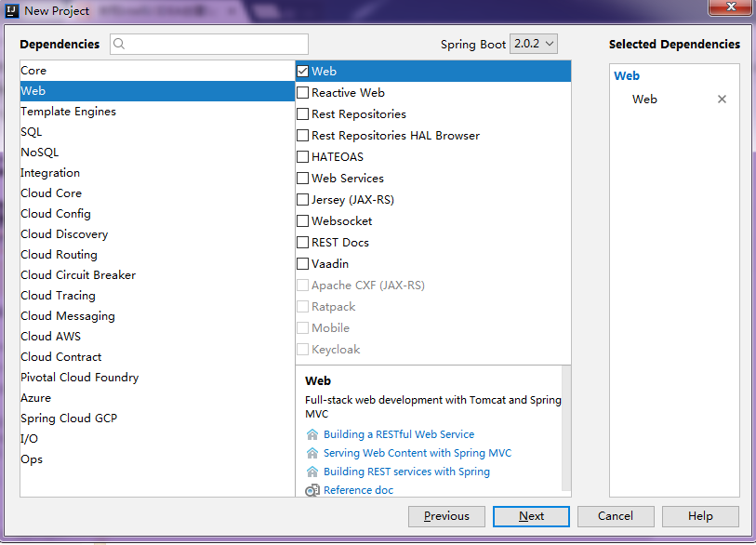This screenshot has height=545, width=756.
Task: Click the disabled Mobile checkbox
Action: (303, 328)
